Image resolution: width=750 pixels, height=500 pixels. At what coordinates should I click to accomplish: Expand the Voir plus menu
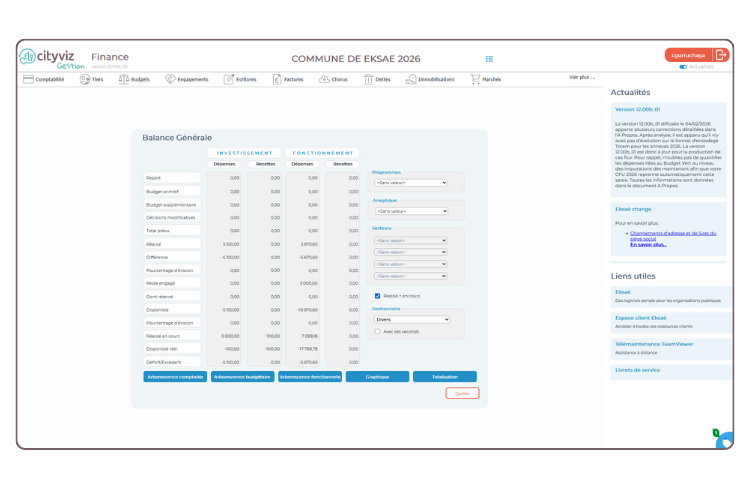pos(582,77)
